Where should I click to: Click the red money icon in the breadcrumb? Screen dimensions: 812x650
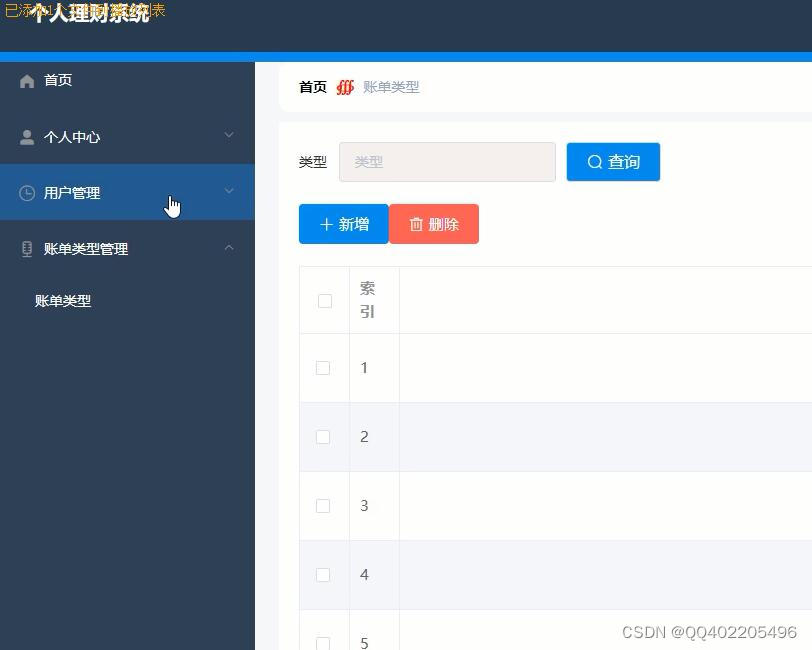(345, 87)
